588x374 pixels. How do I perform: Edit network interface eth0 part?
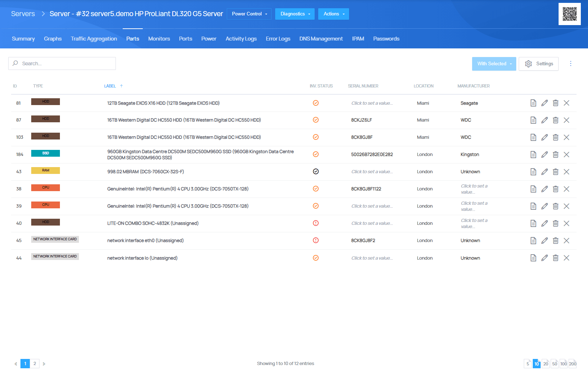(545, 241)
